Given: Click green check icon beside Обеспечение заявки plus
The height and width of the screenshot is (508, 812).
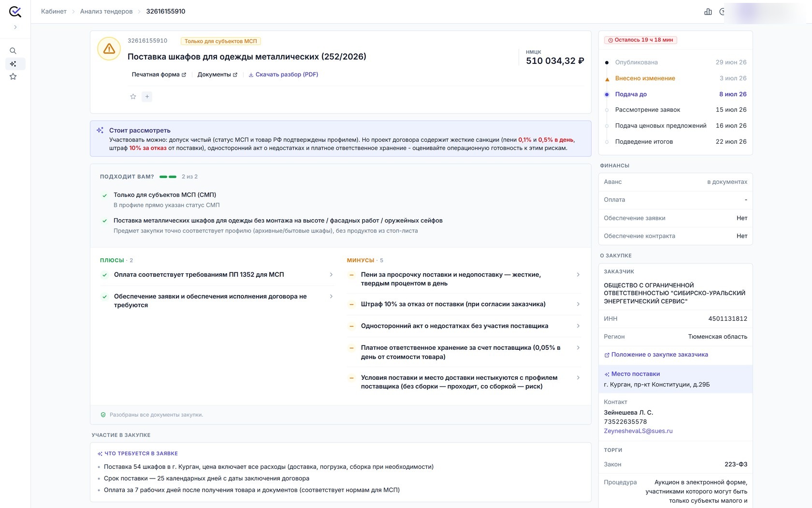Looking at the screenshot, I should pyautogui.click(x=104, y=297).
